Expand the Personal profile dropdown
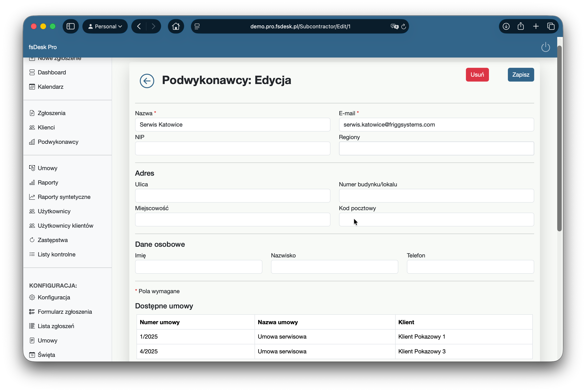The width and height of the screenshot is (586, 392). pos(105,26)
